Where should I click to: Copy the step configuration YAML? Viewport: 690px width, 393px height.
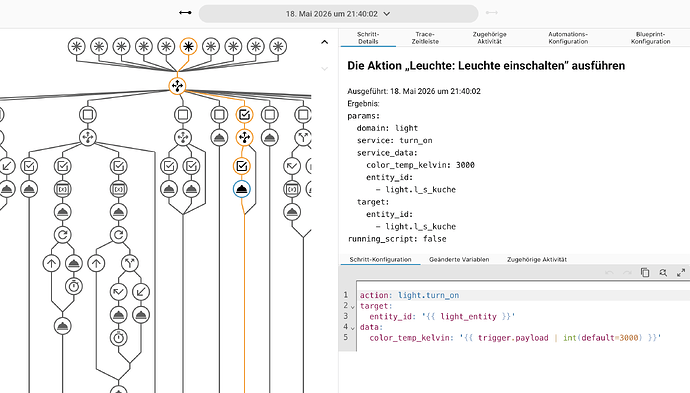(645, 272)
